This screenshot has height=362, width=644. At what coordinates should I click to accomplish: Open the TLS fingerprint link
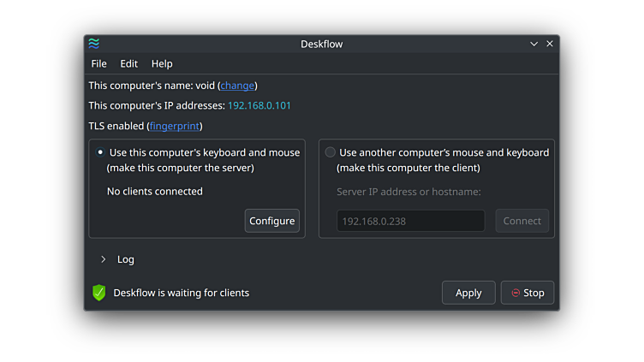pos(175,126)
